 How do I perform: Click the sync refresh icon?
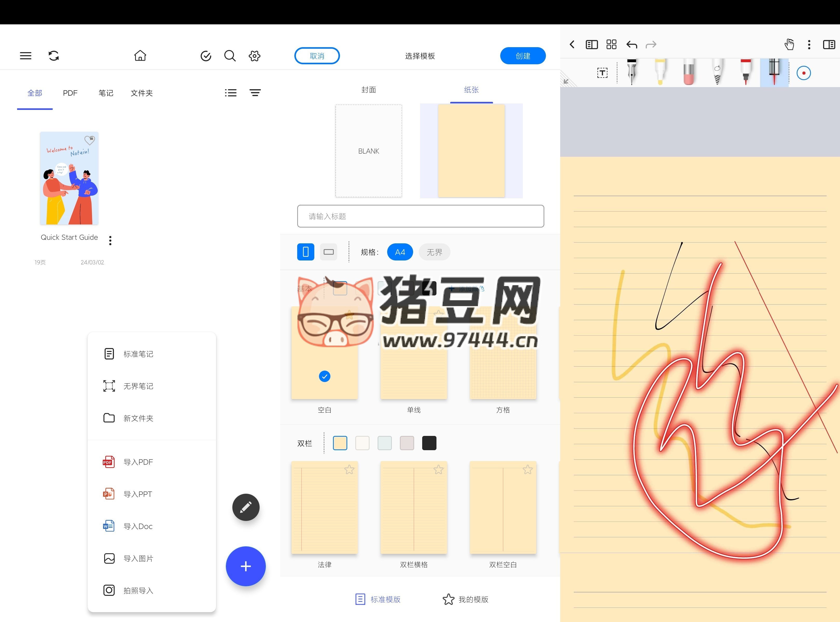tap(53, 56)
